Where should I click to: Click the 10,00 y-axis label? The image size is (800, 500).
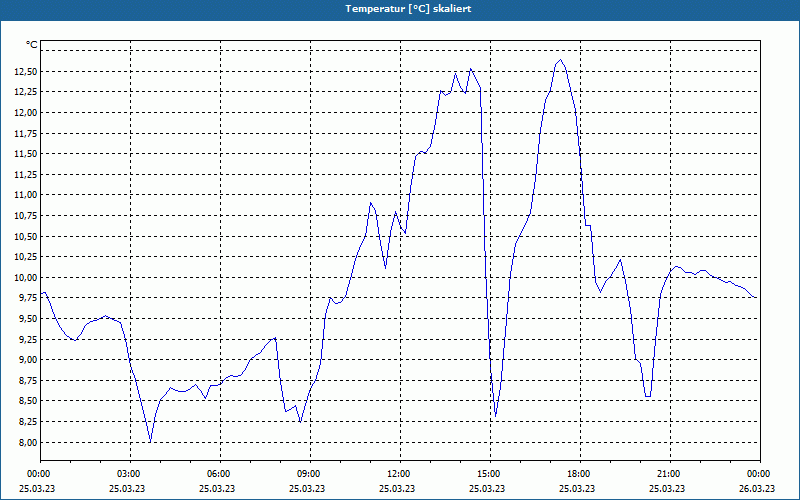[26, 278]
